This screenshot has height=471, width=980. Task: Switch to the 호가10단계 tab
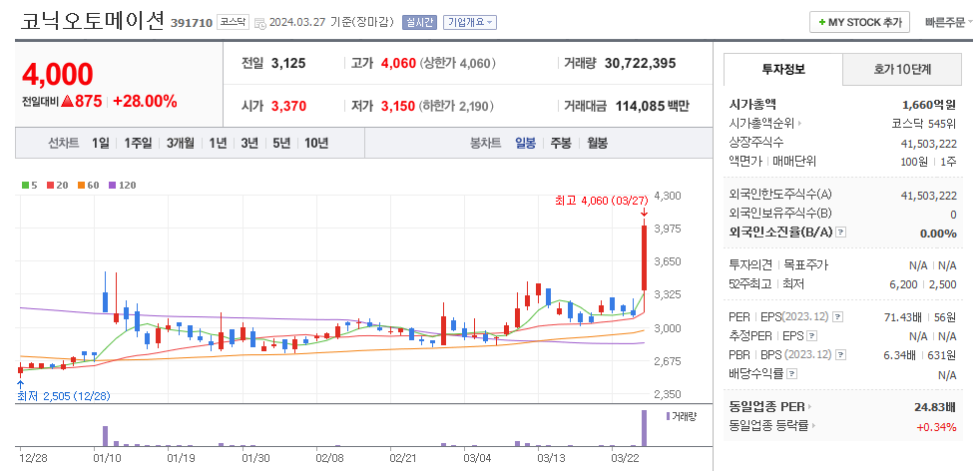pyautogui.click(x=902, y=69)
